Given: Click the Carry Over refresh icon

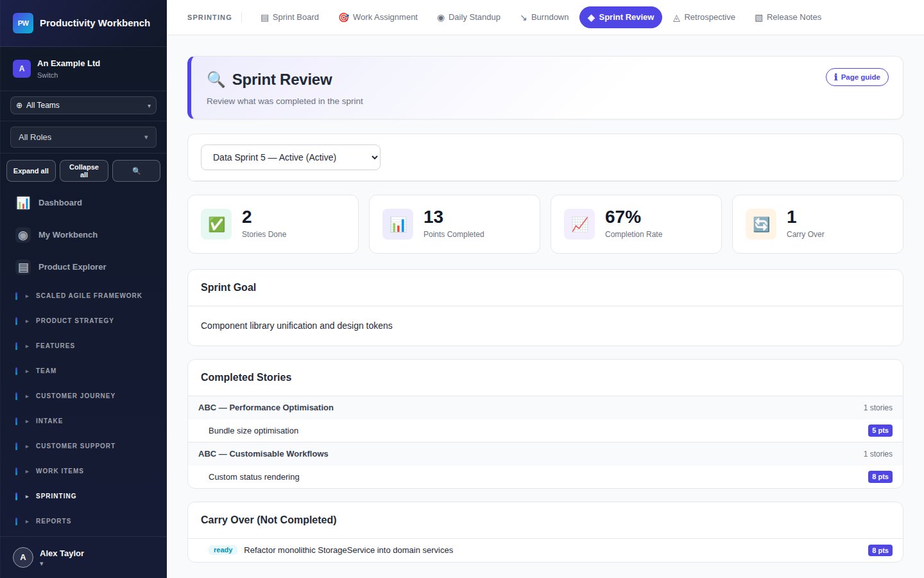Looking at the screenshot, I should click(761, 224).
